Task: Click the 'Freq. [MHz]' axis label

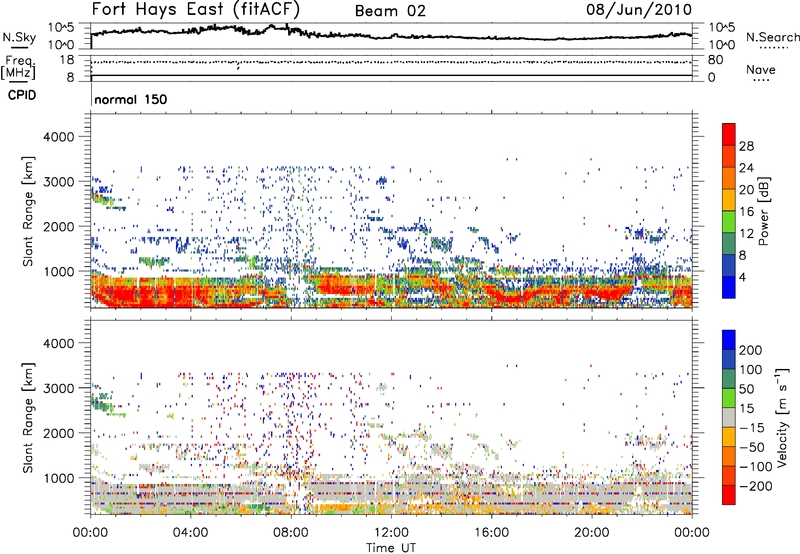Action: [x=20, y=68]
